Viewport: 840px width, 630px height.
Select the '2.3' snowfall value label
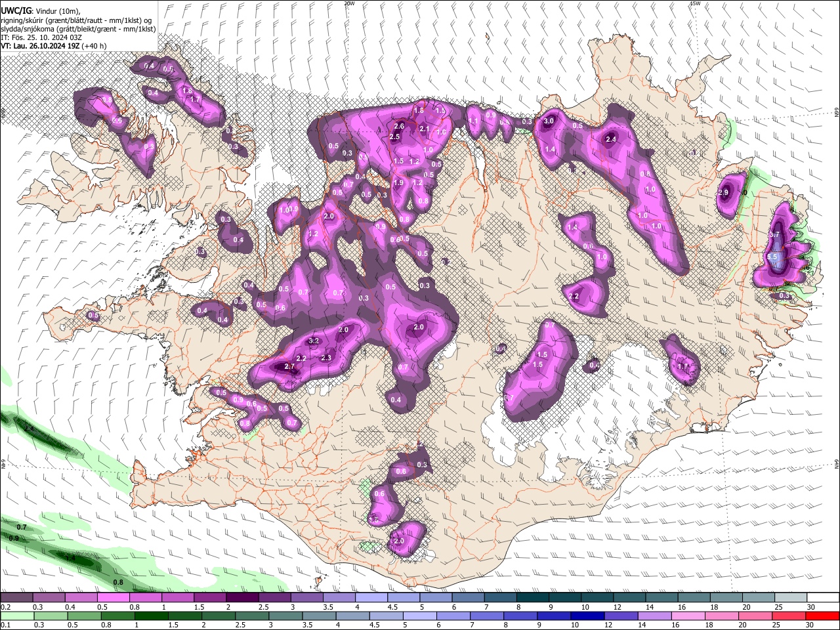pos(327,358)
